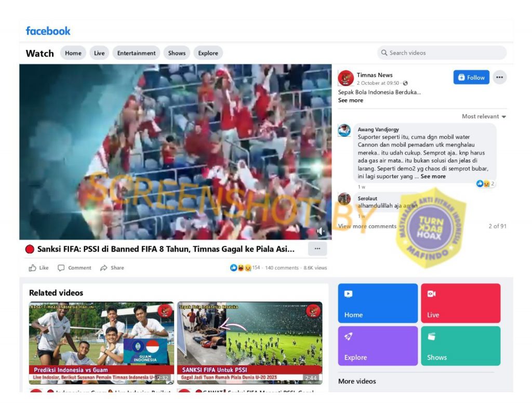Screen dimensions: 532x411
Task: View reactions on Awang Vandjorgy's comment
Action: [485, 183]
